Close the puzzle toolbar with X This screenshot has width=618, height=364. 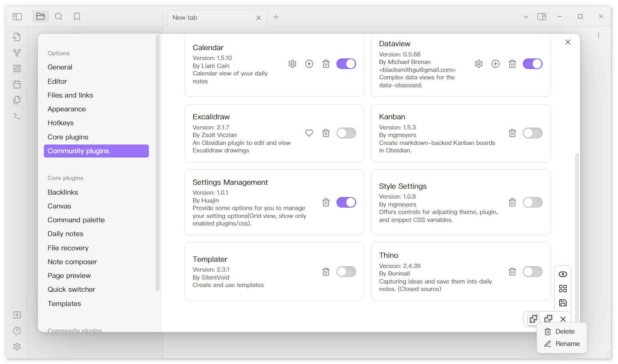[563, 319]
